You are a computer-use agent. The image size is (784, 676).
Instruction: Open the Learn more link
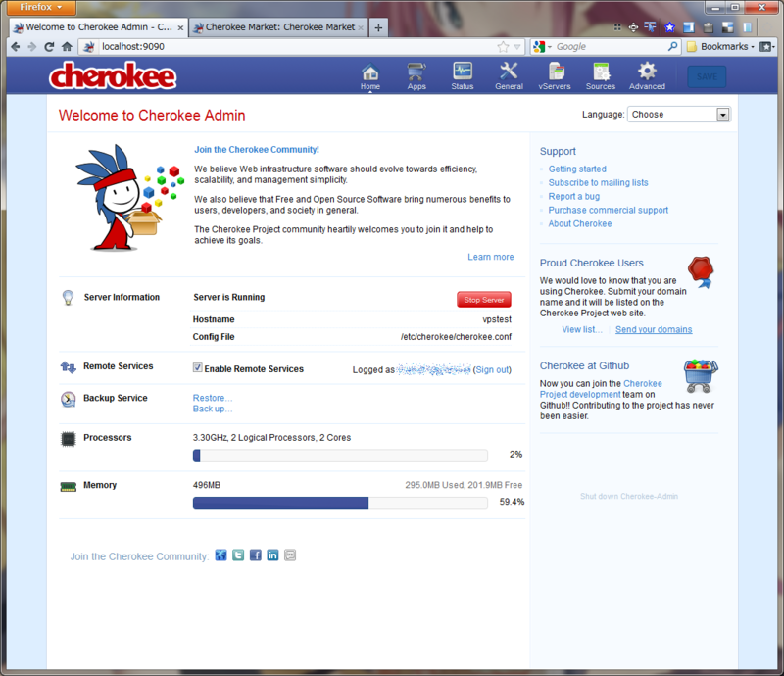(491, 257)
